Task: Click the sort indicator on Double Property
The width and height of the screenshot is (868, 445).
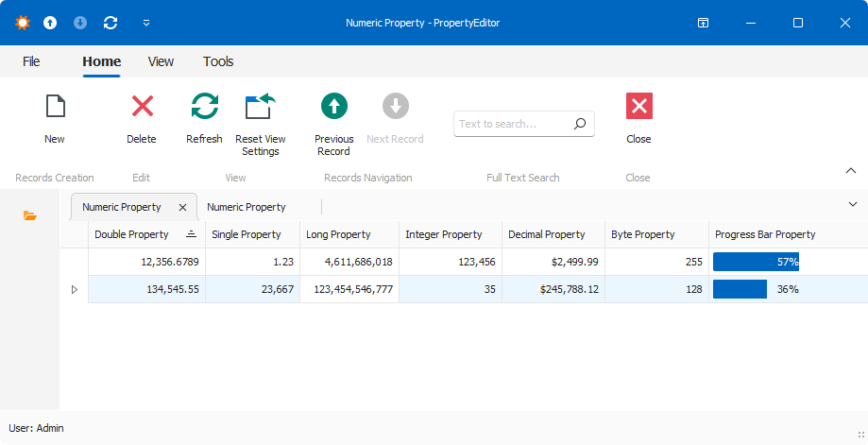Action: (x=191, y=234)
